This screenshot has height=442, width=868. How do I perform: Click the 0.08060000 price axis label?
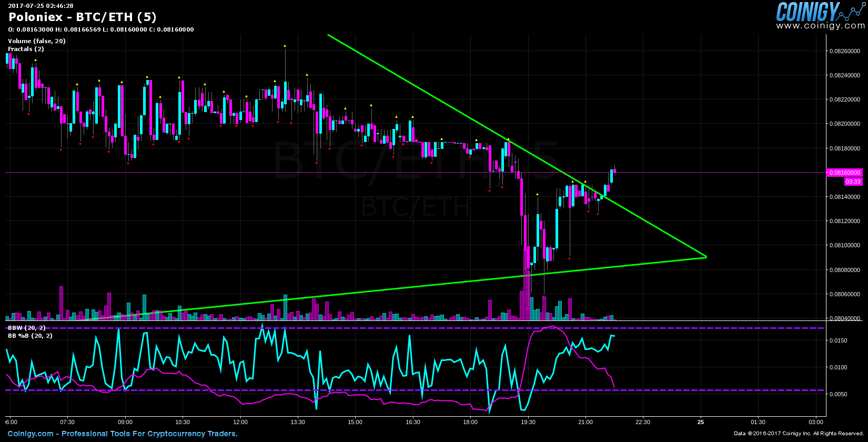point(845,294)
